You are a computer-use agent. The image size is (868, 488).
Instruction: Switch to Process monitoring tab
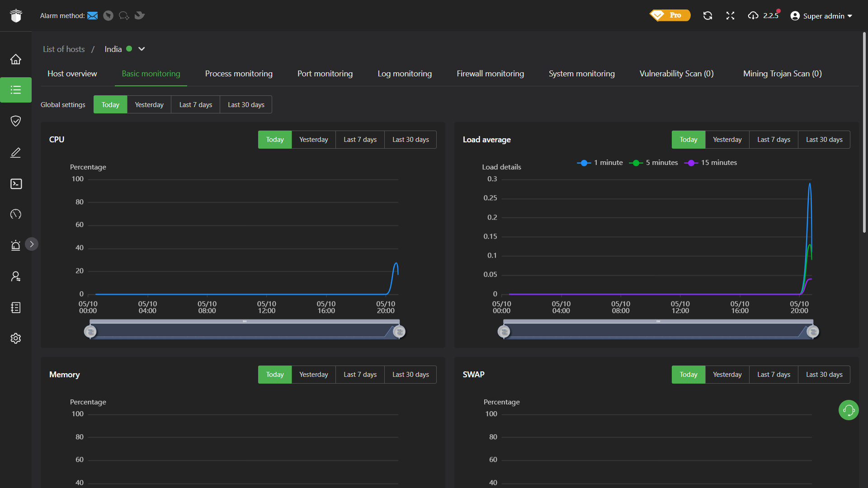click(x=239, y=74)
